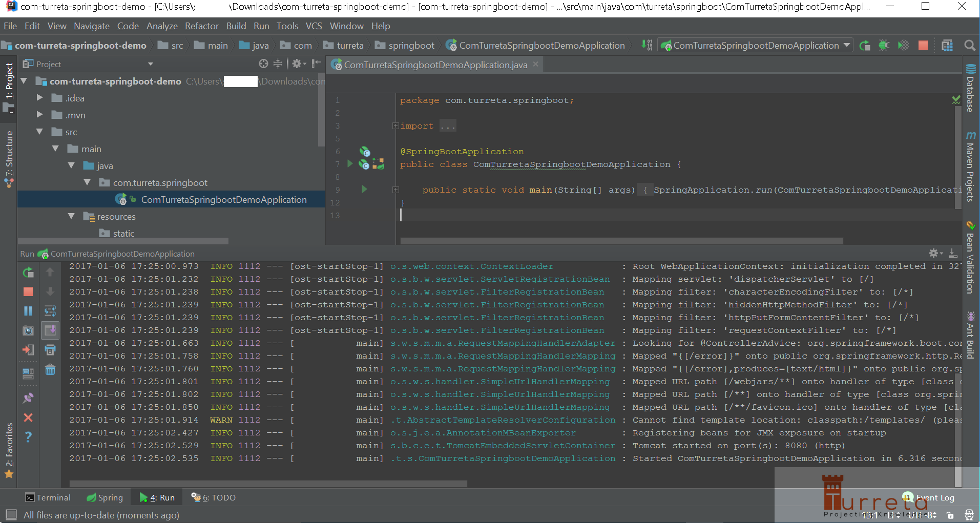Clear all console output with trash icon
The width and height of the screenshot is (980, 523).
[x=50, y=369]
